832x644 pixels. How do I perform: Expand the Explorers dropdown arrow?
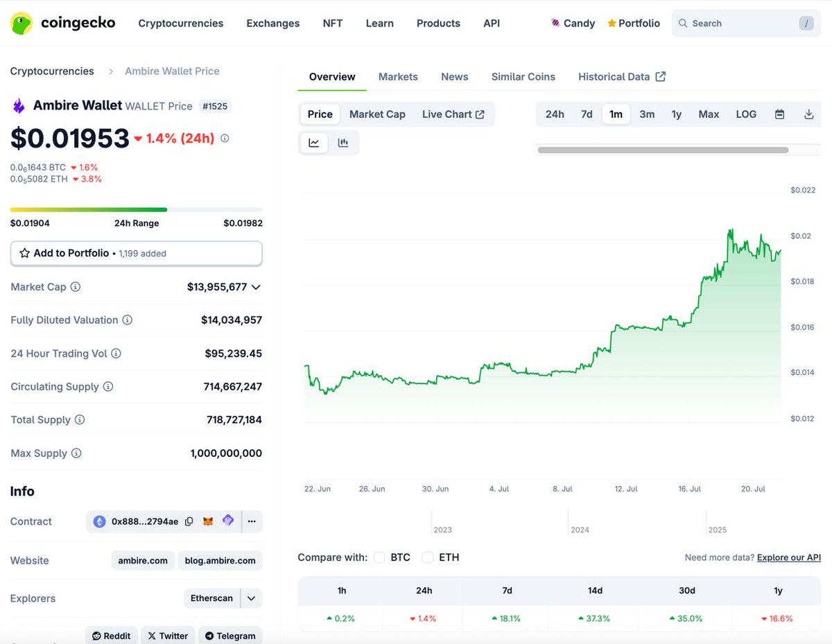pos(251,598)
